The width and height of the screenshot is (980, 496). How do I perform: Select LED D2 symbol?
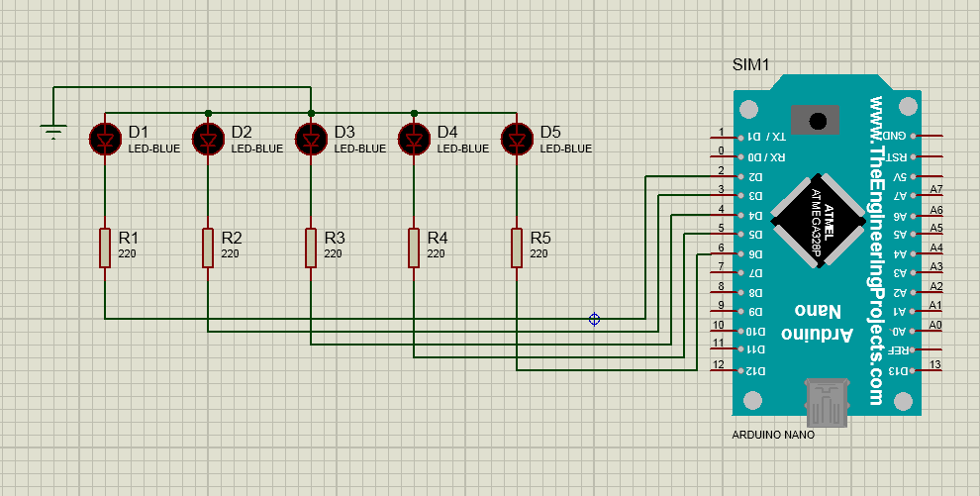tap(208, 139)
